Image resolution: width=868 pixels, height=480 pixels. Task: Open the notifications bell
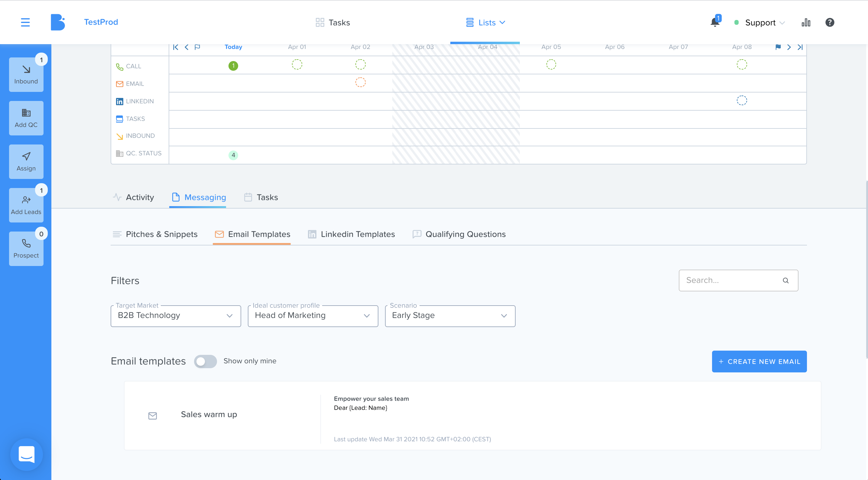pos(715,22)
